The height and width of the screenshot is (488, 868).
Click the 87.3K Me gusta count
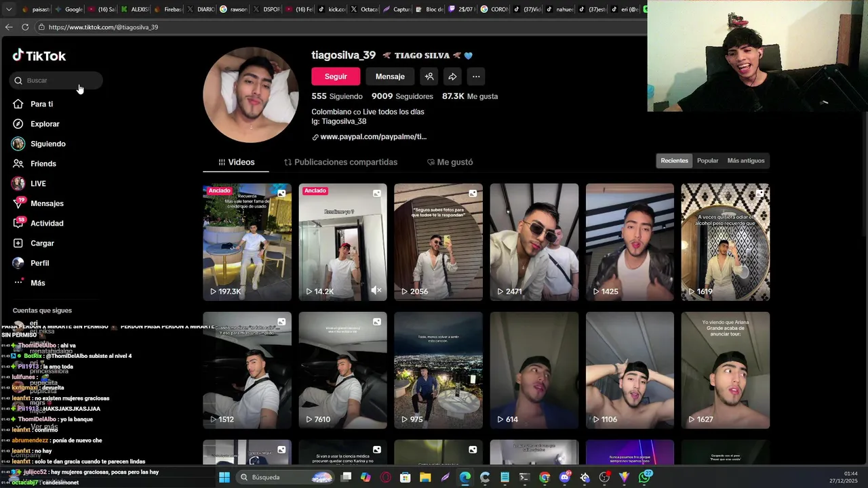[470, 96]
